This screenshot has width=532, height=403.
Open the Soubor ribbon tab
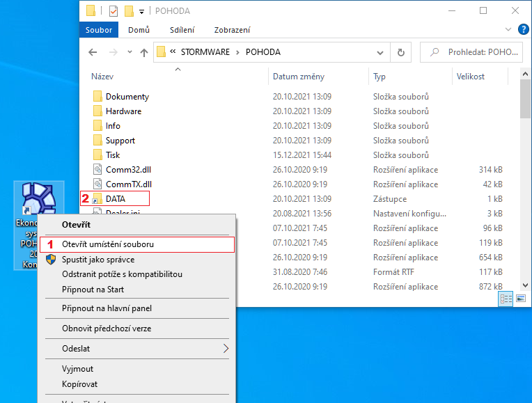99,30
